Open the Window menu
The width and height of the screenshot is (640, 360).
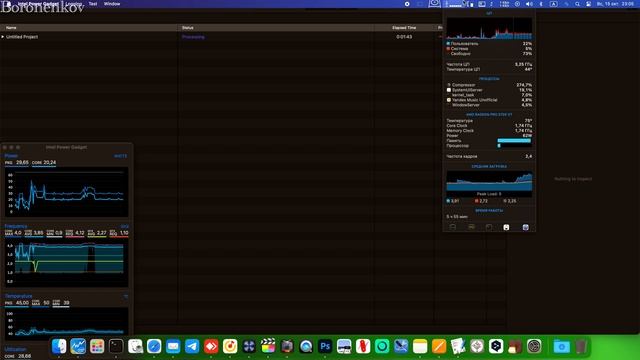[x=112, y=4]
